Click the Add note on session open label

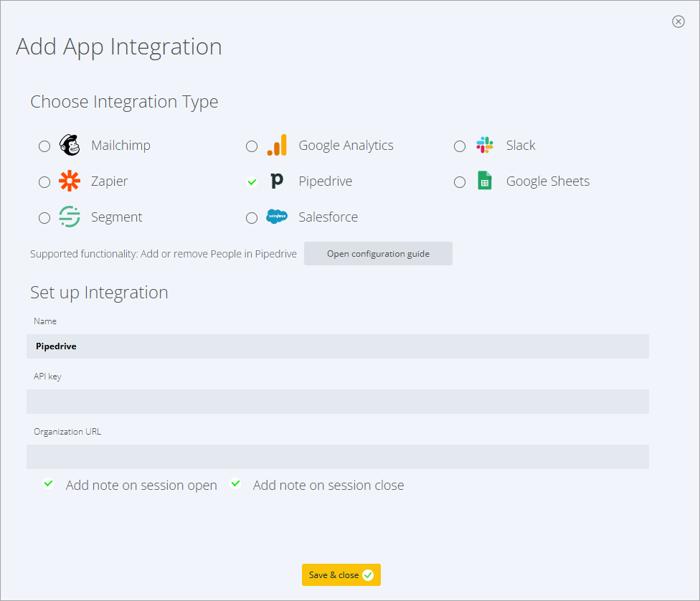click(141, 486)
